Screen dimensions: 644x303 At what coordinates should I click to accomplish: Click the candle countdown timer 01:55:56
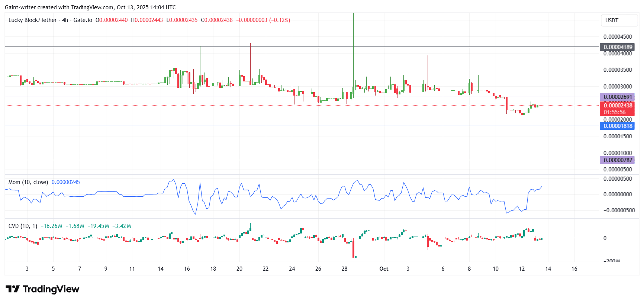[x=615, y=112]
